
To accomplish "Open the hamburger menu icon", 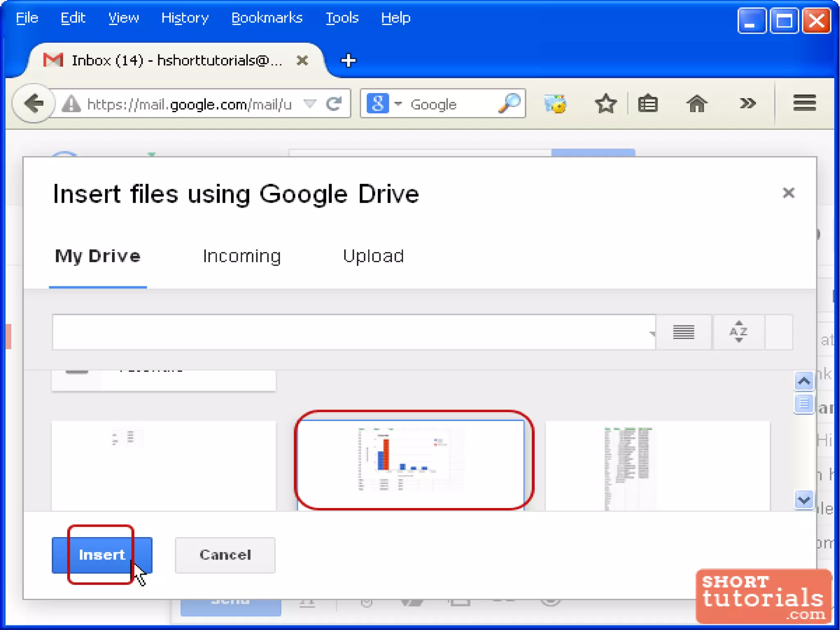I will 804,103.
